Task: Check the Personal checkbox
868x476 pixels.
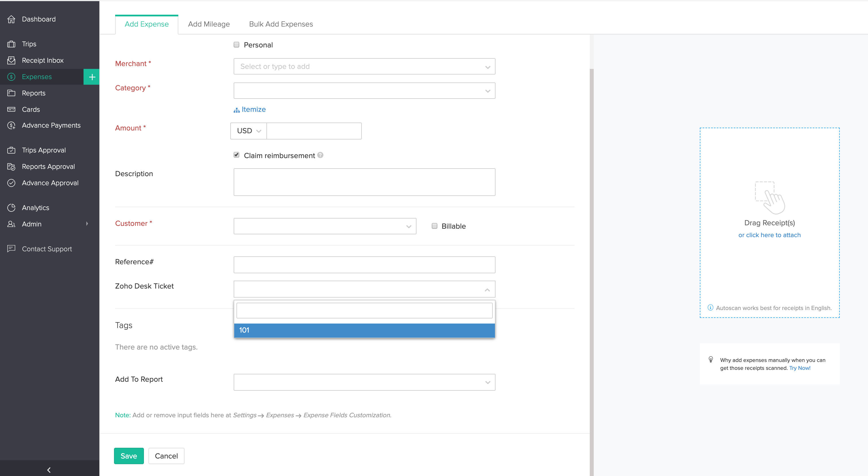Action: [236, 45]
